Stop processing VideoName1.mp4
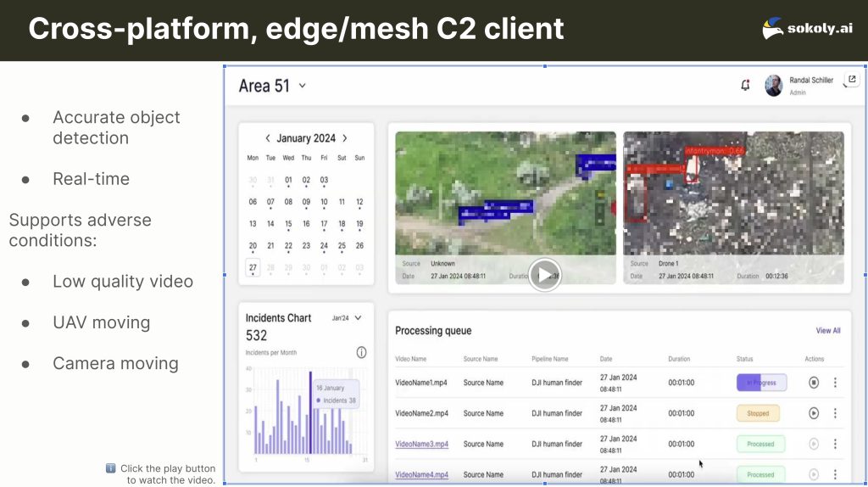The image size is (868, 487). coord(813,383)
